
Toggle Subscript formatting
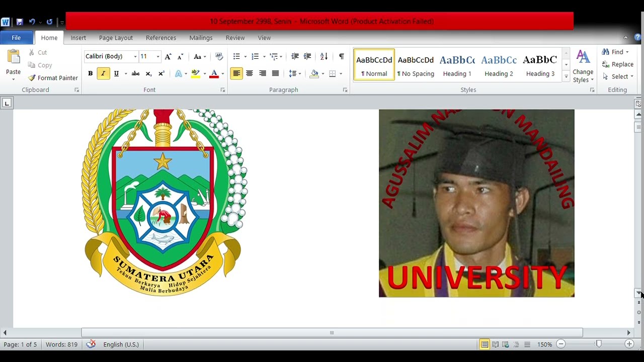coord(148,73)
